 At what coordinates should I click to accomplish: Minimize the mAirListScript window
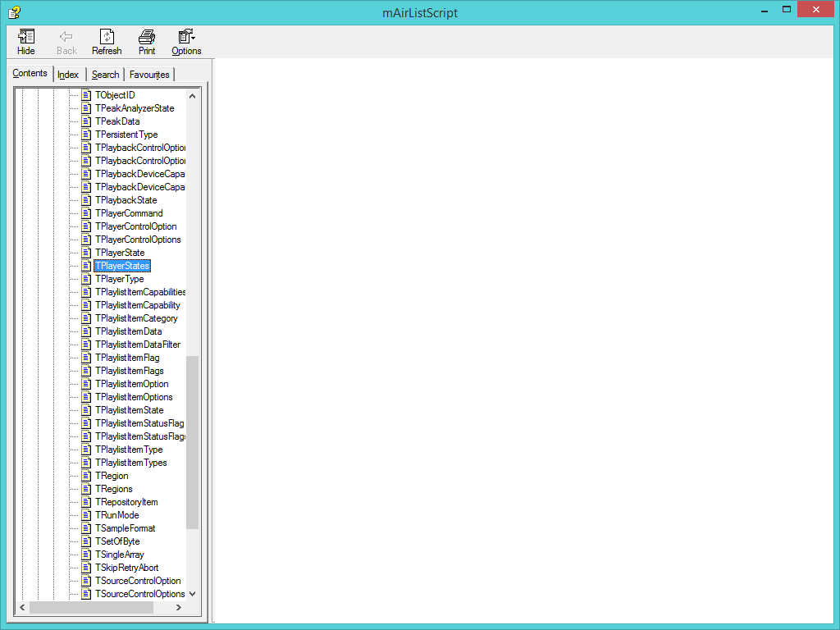(x=765, y=10)
